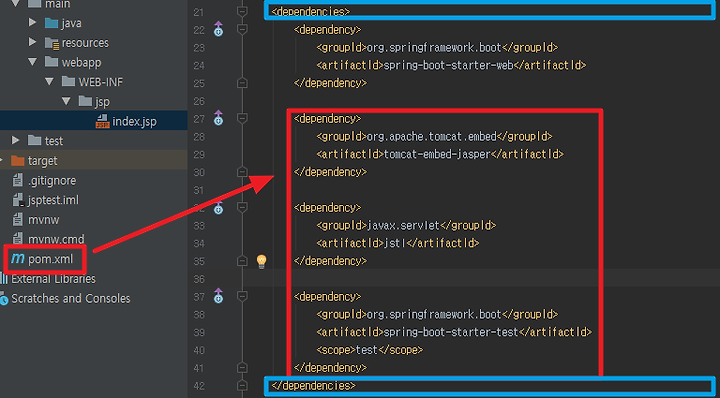720x398 pixels.
Task: Select the resources folder
Action: click(x=85, y=43)
